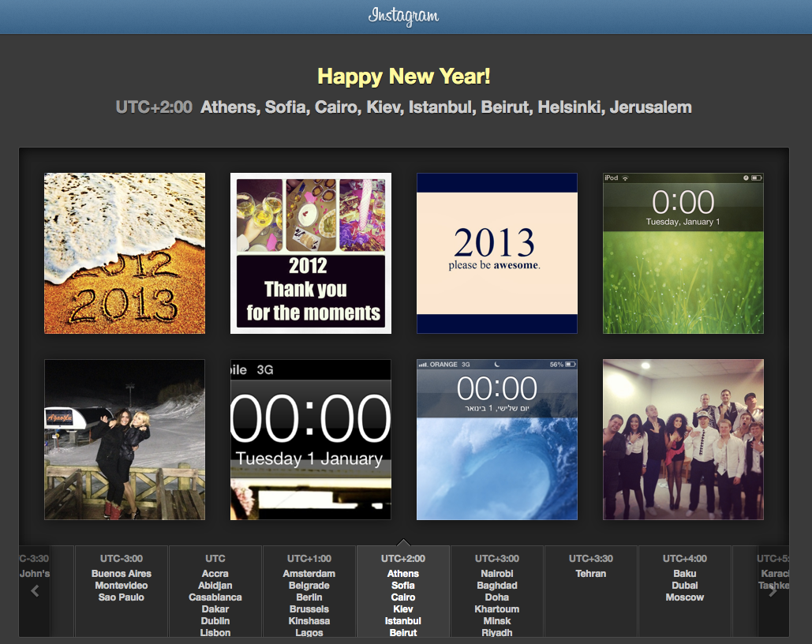
Task: Open the '2013 please be awesome' image
Action: tap(497, 253)
